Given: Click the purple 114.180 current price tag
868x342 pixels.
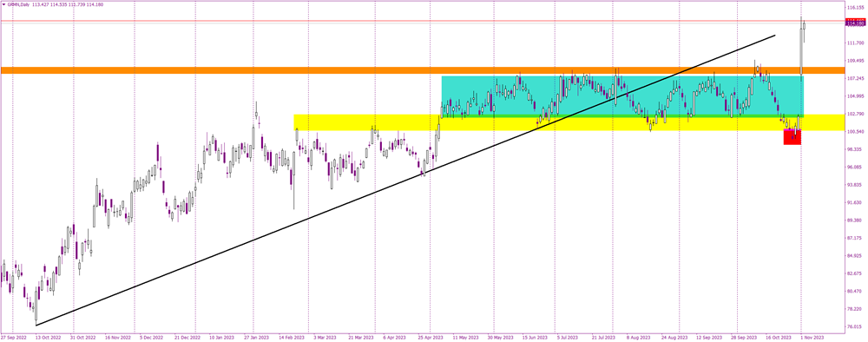Looking at the screenshot, I should [855, 23].
